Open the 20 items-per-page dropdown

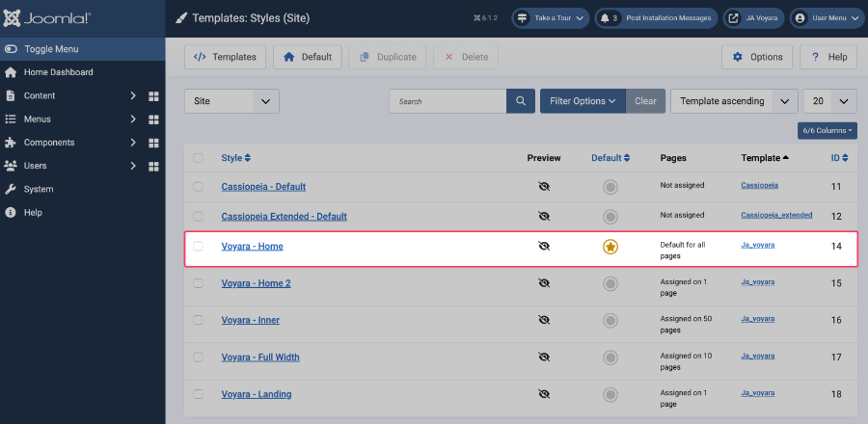pyautogui.click(x=829, y=101)
